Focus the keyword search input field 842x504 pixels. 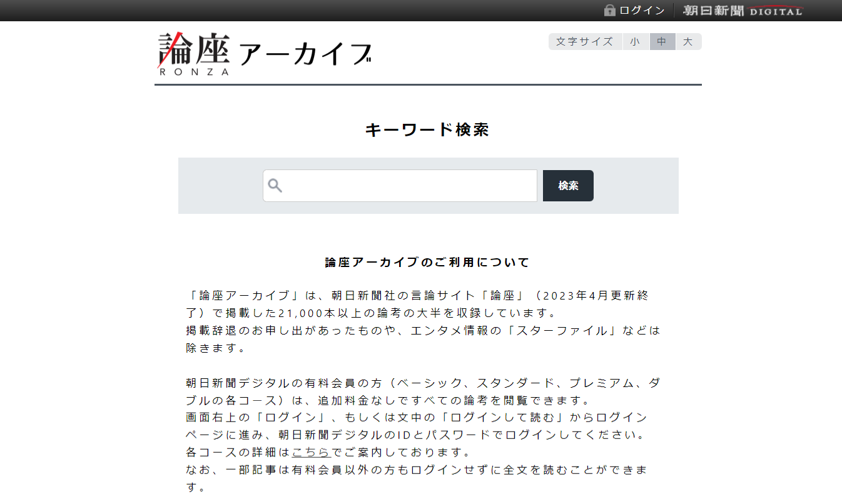coord(400,186)
